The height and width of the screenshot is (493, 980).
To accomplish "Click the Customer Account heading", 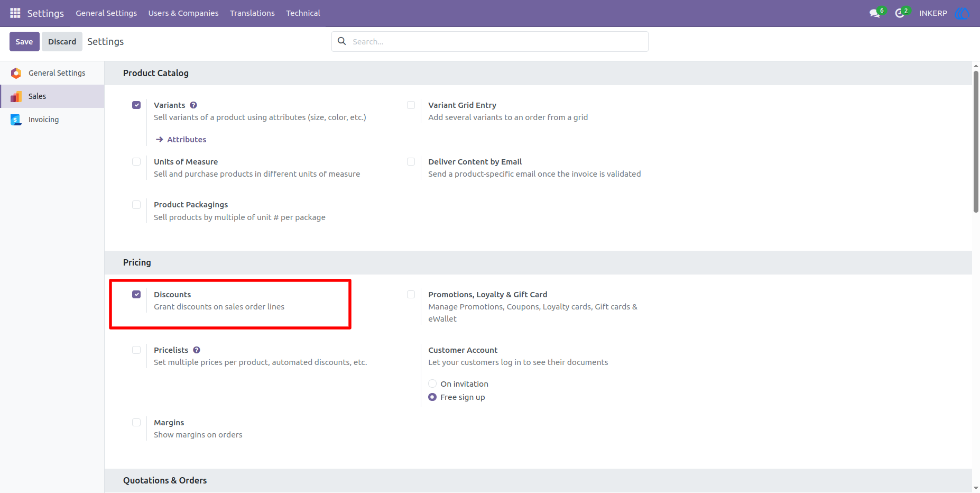I will [463, 350].
